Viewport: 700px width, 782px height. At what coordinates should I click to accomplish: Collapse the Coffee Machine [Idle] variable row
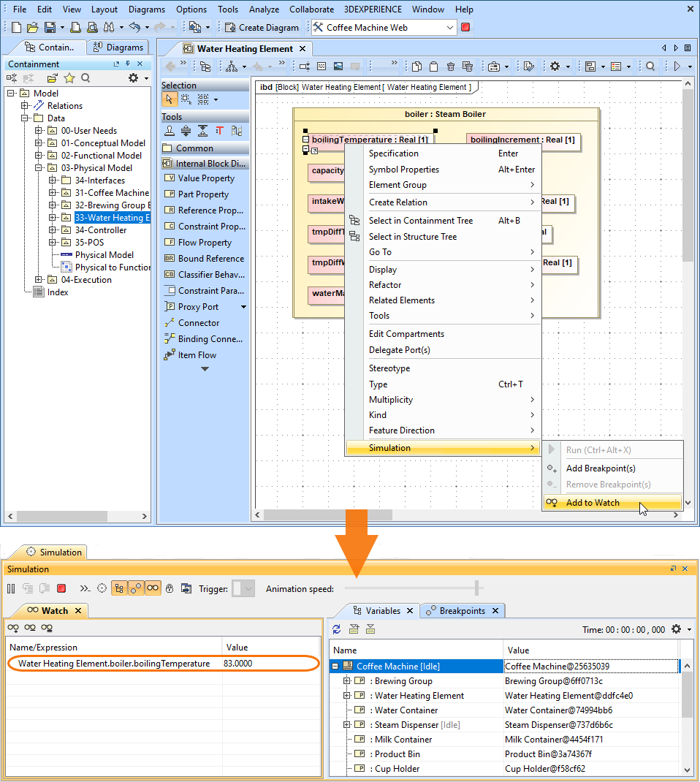(335, 667)
